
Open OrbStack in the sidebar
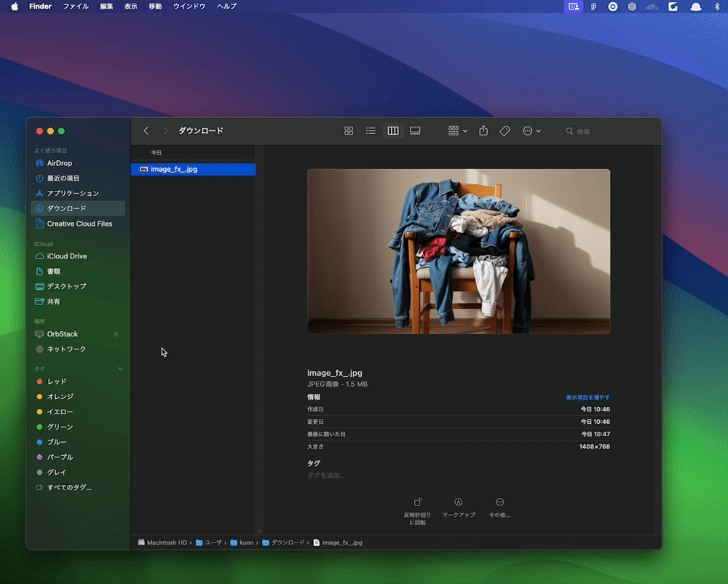click(78, 334)
